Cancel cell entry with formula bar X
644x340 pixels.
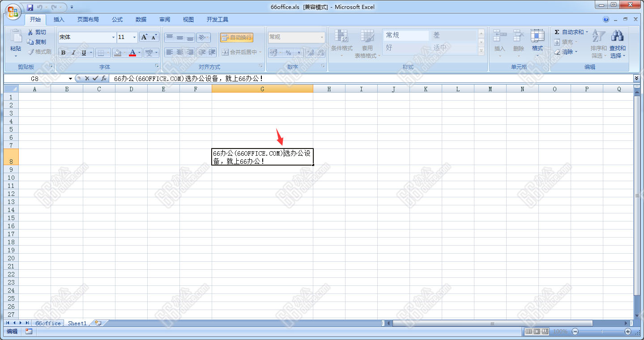click(x=87, y=78)
